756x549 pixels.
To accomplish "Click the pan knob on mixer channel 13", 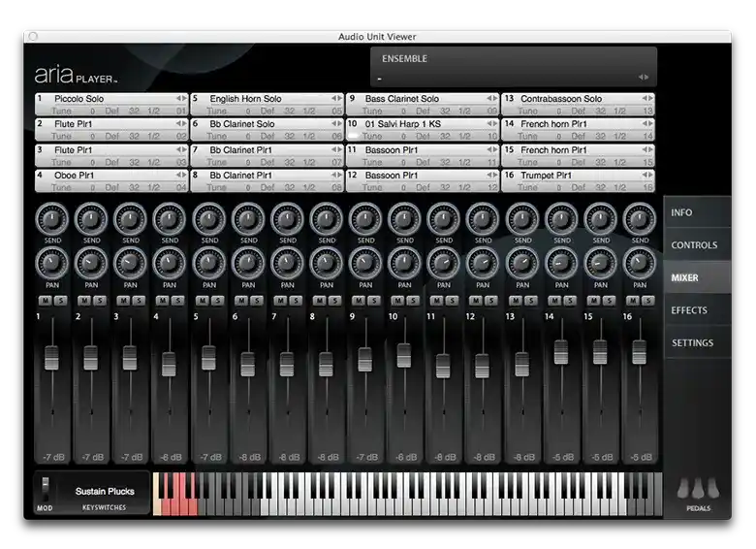I will click(522, 264).
